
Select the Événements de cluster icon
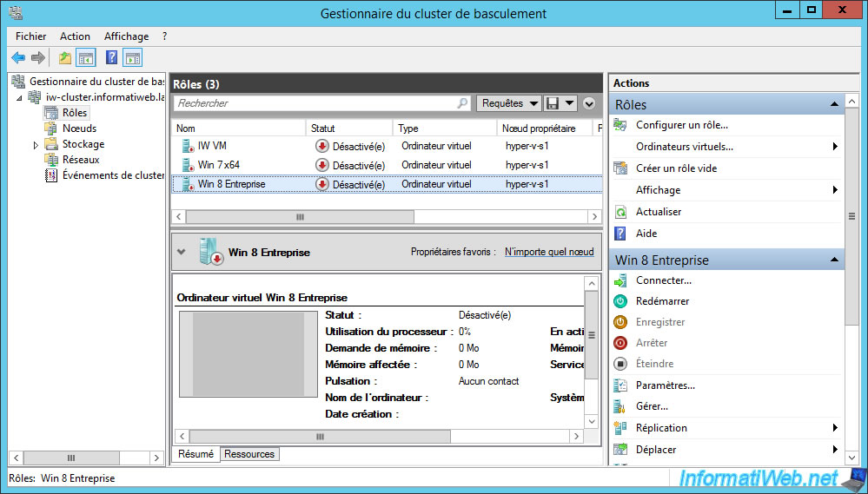point(51,175)
